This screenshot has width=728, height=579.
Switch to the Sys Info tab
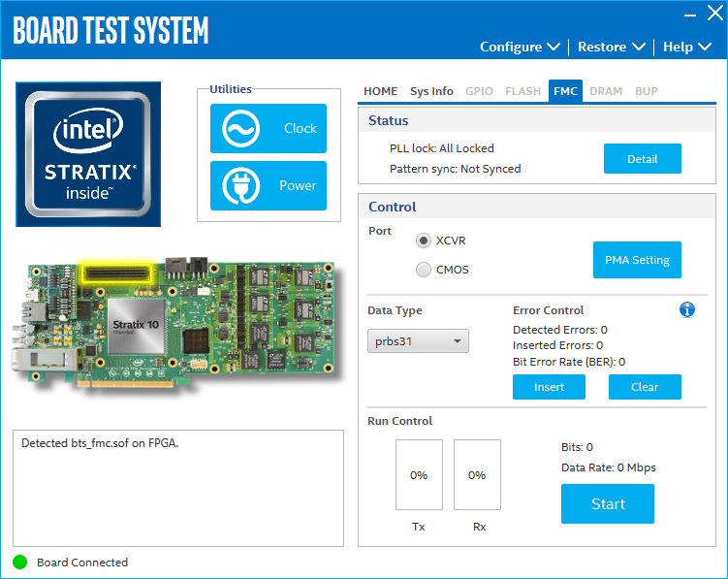pos(431,91)
